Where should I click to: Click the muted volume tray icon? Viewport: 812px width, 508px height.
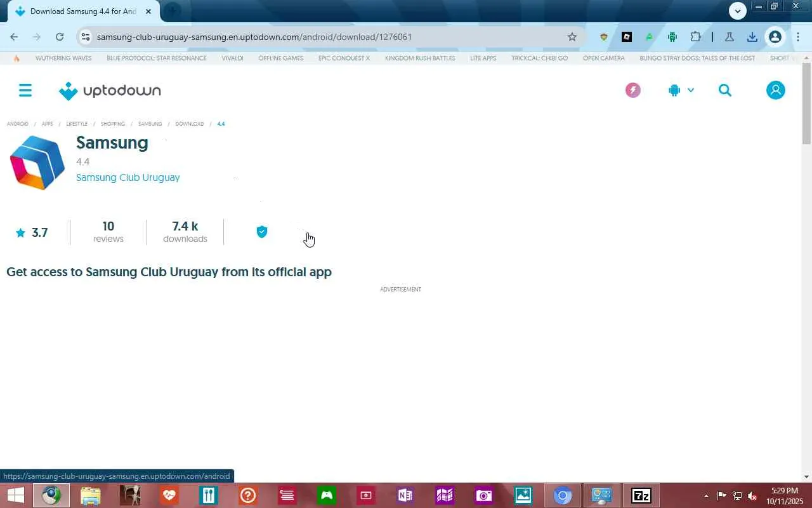pos(752,496)
